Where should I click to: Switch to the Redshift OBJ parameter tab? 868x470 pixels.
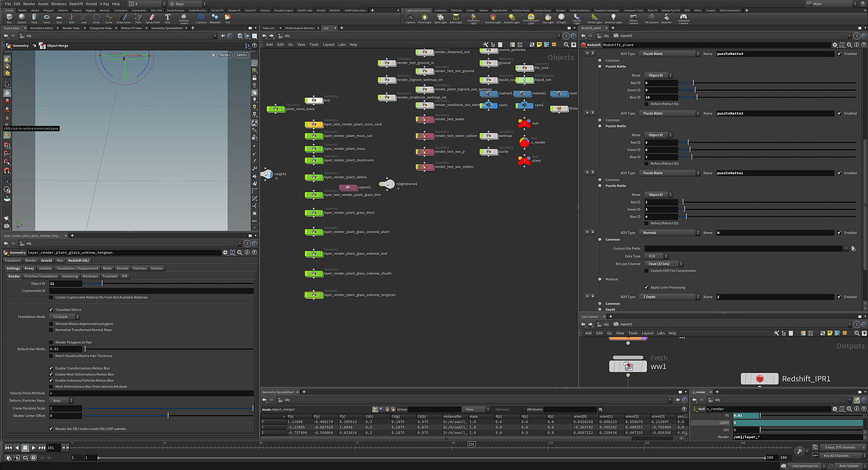(79, 260)
